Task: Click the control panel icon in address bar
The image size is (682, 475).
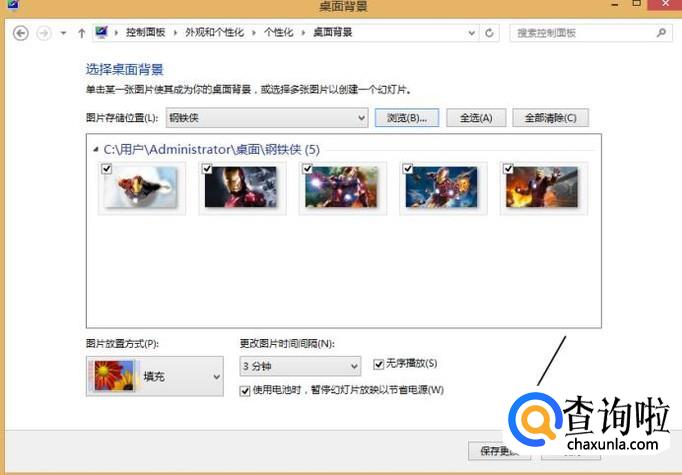Action: point(101,32)
